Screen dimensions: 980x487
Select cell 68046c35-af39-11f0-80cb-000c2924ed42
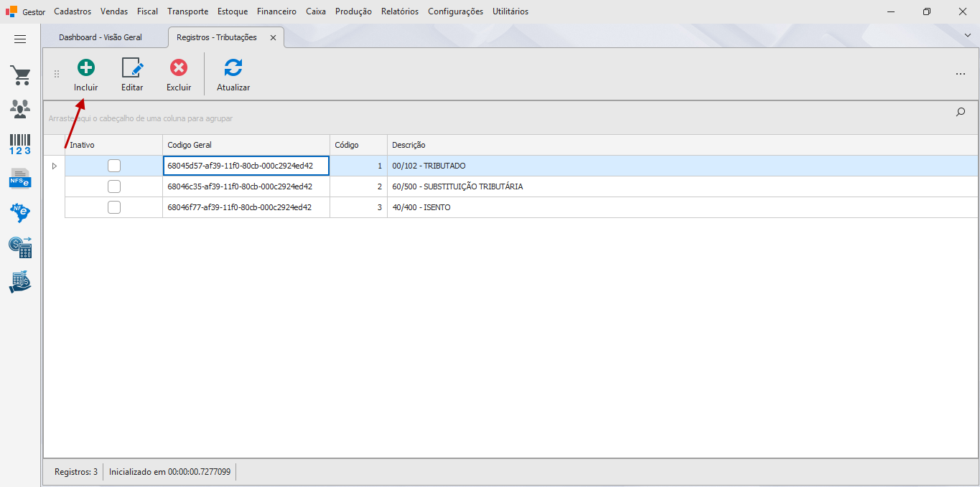tap(246, 186)
